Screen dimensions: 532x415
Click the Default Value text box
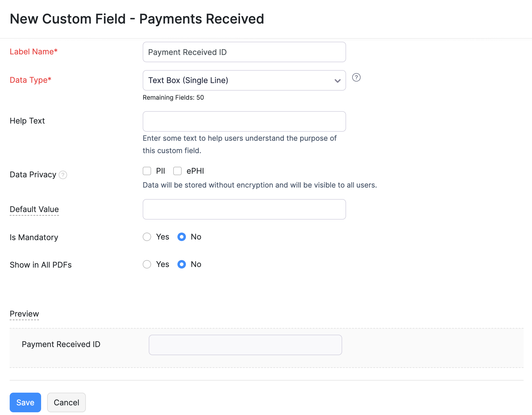coord(244,209)
